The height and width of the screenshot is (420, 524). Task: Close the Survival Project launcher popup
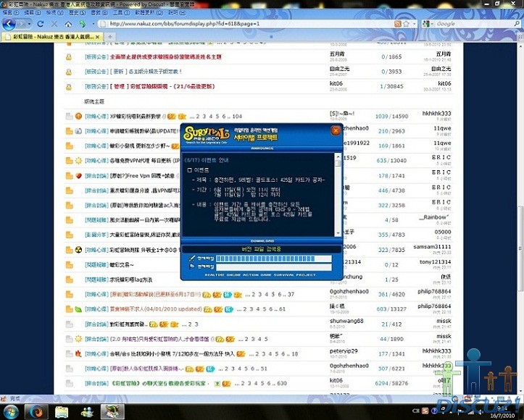[335, 130]
